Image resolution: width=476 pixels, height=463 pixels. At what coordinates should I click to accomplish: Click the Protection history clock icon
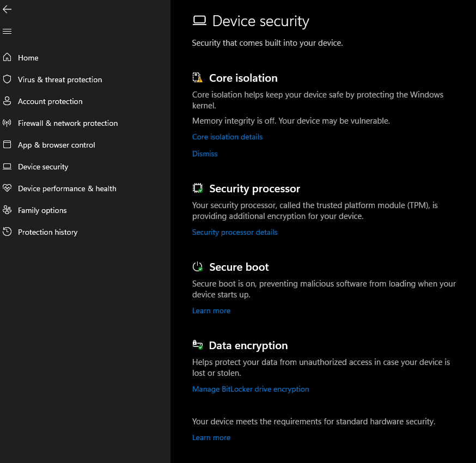pos(7,231)
